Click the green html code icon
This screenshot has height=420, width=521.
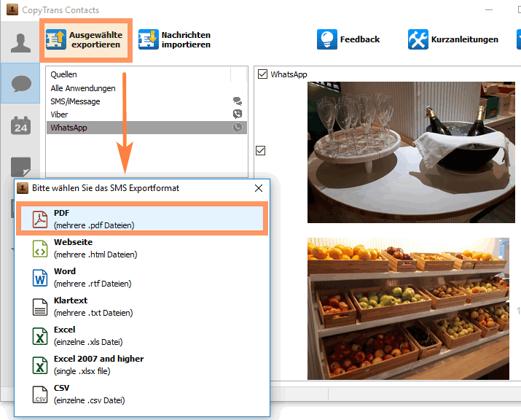40,249
